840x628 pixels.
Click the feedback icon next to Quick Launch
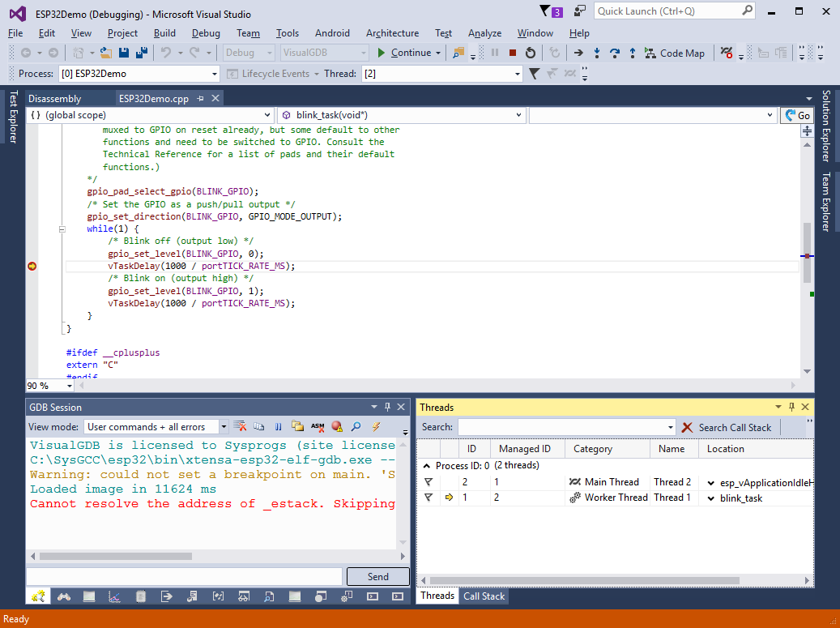[579, 11]
